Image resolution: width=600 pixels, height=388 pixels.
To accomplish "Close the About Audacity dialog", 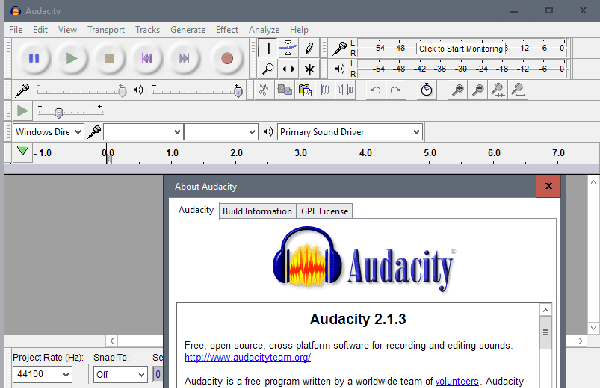I will [548, 186].
